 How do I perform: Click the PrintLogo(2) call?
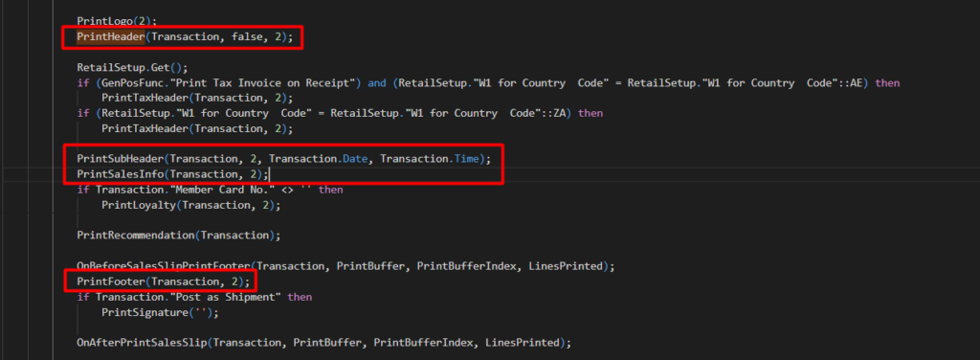click(x=117, y=21)
